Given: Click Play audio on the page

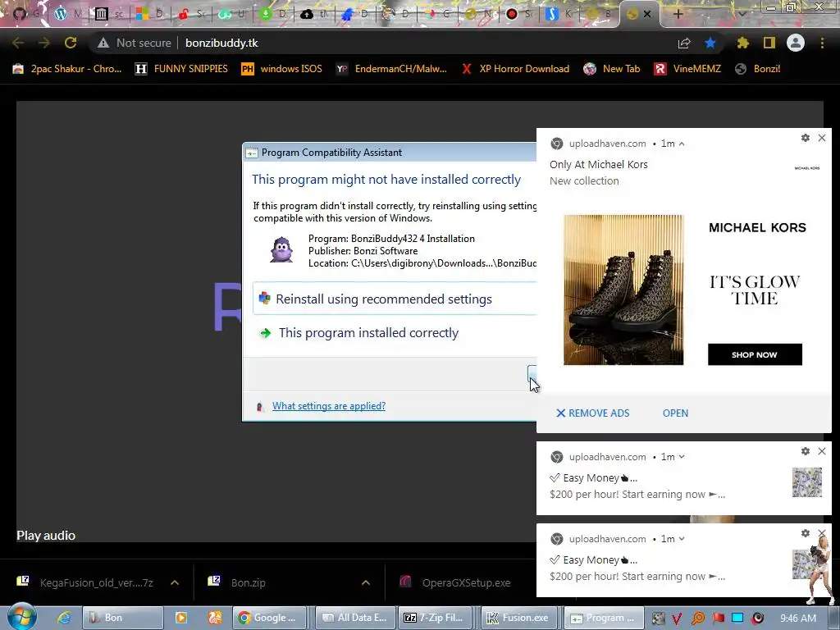Looking at the screenshot, I should (46, 535).
